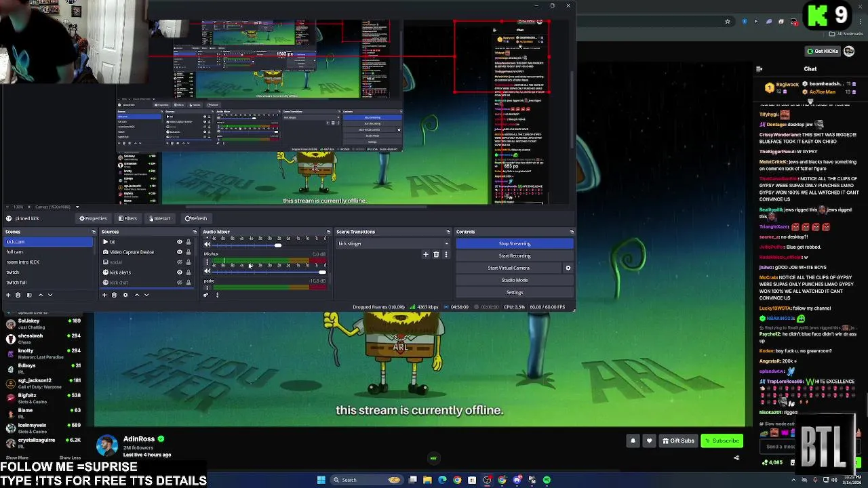Hide the kick alerts source
The image size is (868, 488).
pos(180,272)
